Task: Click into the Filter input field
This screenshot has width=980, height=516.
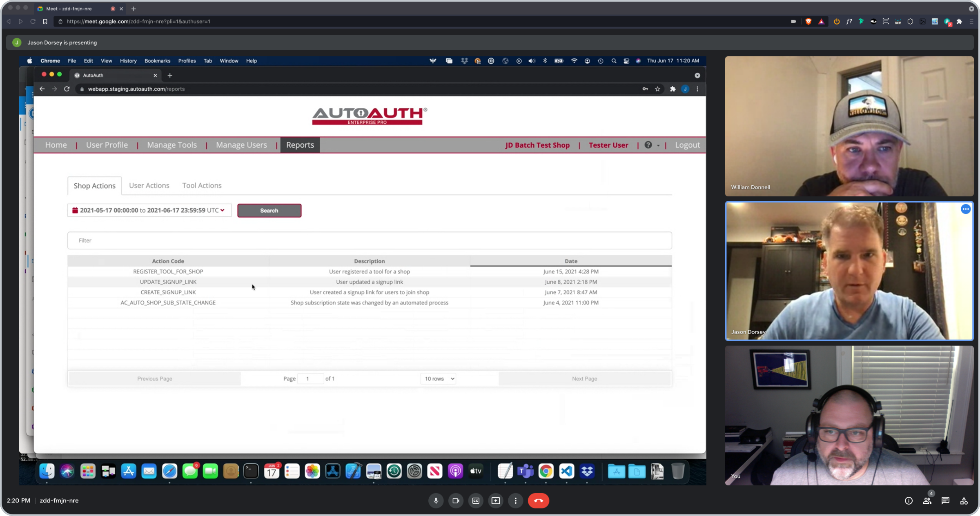Action: click(370, 240)
